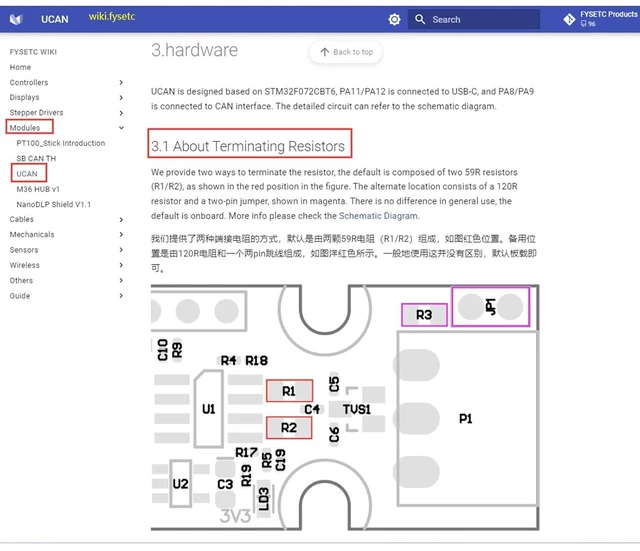Screen dimensions: 640x551
Task: Click the UCAN title in header
Action: point(55,19)
